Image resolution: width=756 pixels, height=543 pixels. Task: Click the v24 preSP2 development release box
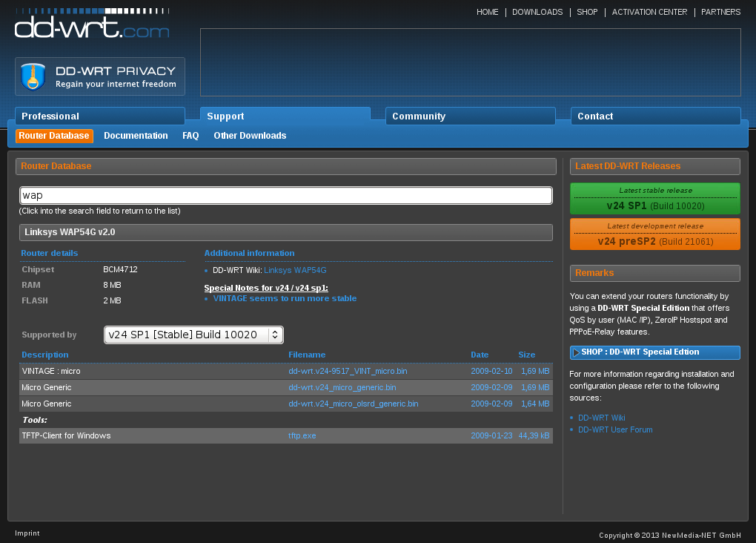pyautogui.click(x=655, y=234)
